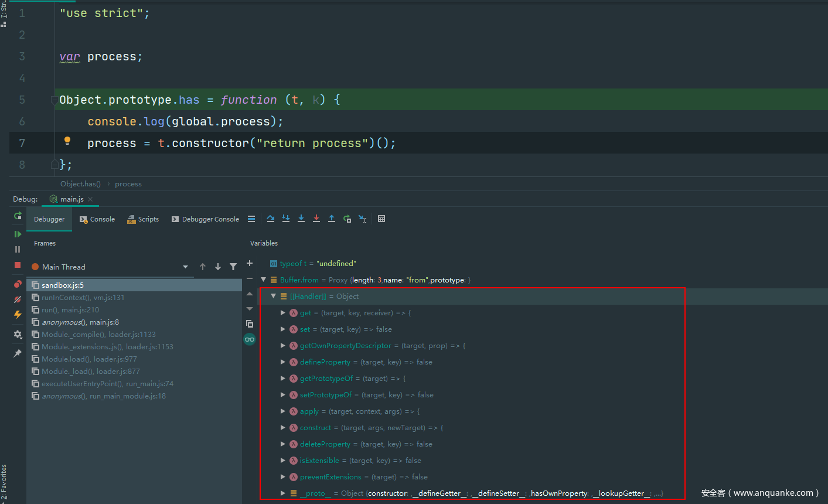Stop debugging with the red square
Screen dimensions: 828x504
(18, 265)
